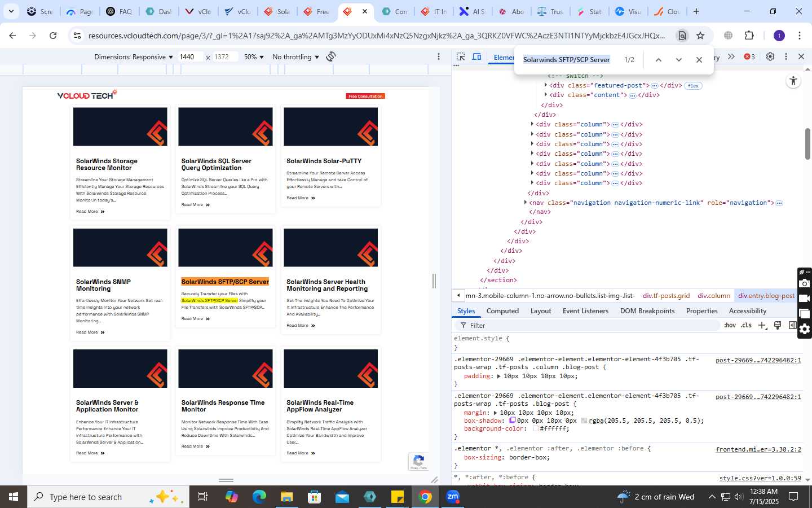Open the first post-29669 source link
Viewport: 812px width, 508px height.
point(758,360)
